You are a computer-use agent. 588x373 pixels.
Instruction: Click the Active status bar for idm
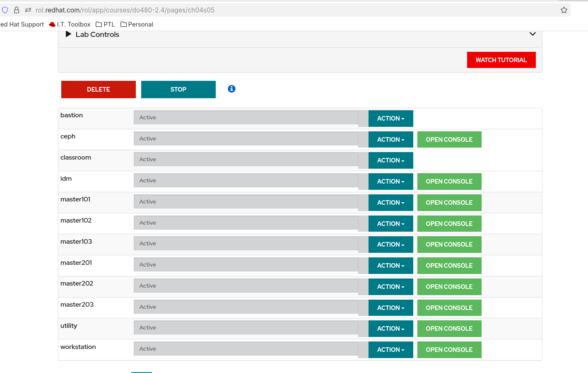tap(246, 181)
